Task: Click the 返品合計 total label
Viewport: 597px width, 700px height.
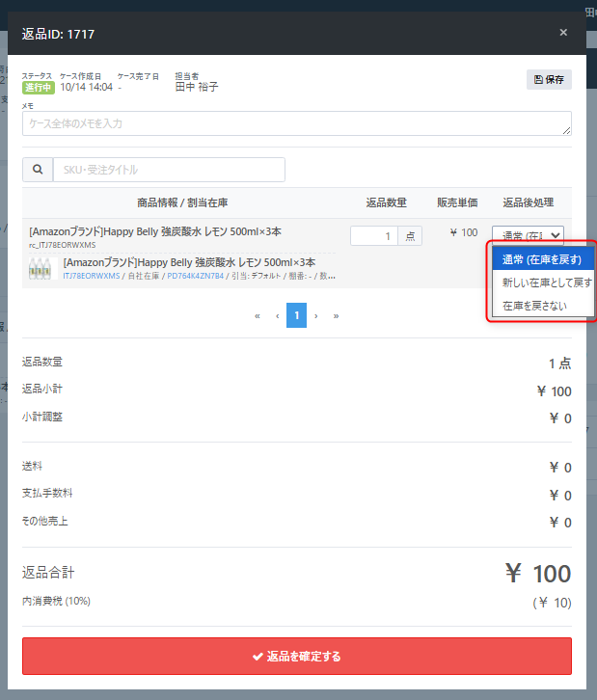Action: (48, 573)
